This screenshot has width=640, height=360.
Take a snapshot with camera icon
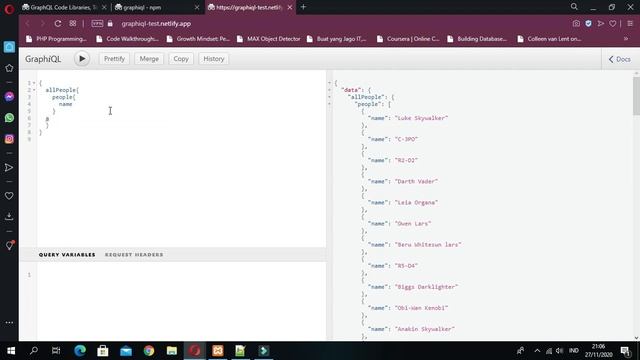[x=576, y=24]
